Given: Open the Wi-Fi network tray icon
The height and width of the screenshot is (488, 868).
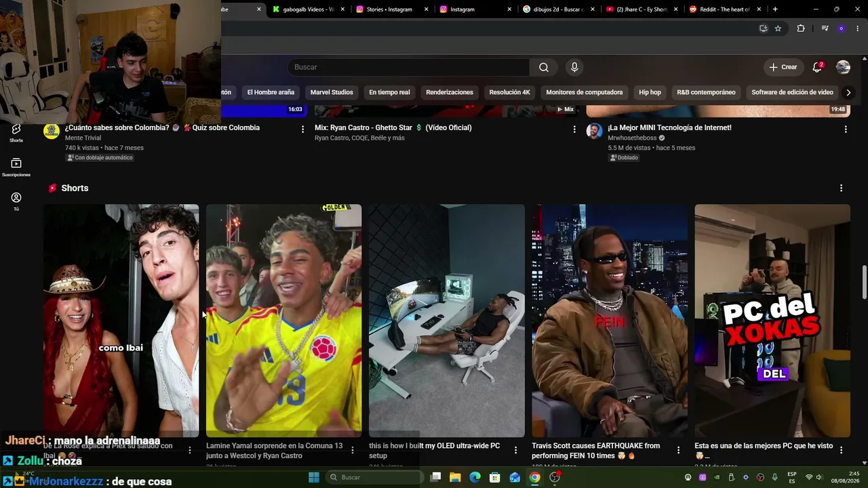Looking at the screenshot, I should (808, 477).
